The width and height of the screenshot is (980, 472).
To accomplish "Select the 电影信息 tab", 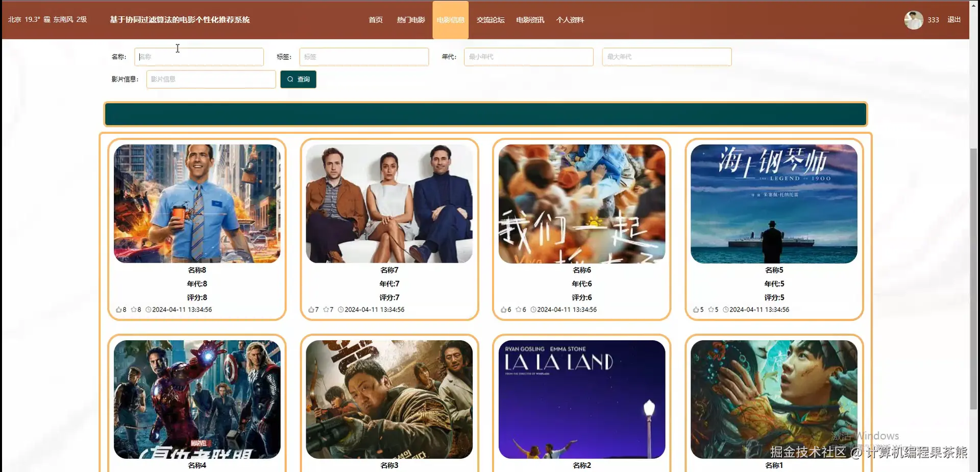I will coord(451,20).
